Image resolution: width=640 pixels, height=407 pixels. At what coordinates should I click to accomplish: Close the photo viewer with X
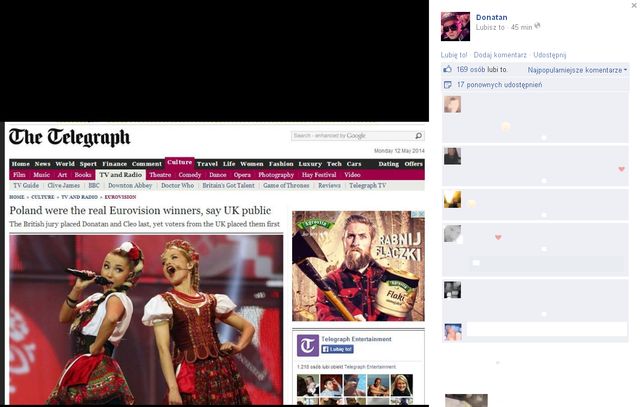pos(634,5)
